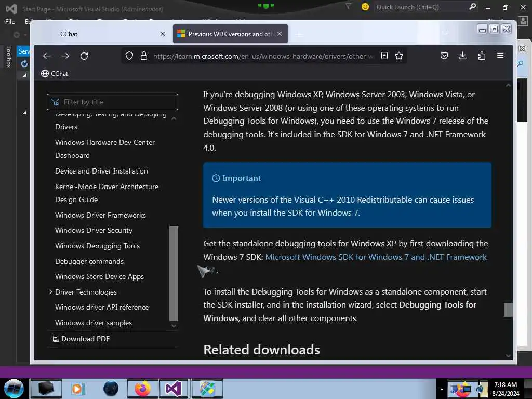The height and width of the screenshot is (399, 532).
Task: Open the CChat bookmark in bookmarks toolbar
Action: [55, 74]
